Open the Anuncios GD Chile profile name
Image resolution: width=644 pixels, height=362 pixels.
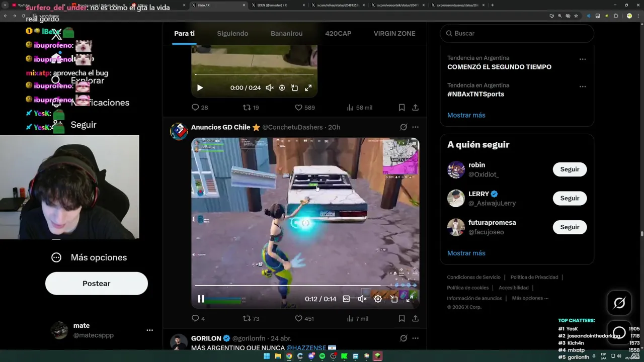tap(220, 127)
